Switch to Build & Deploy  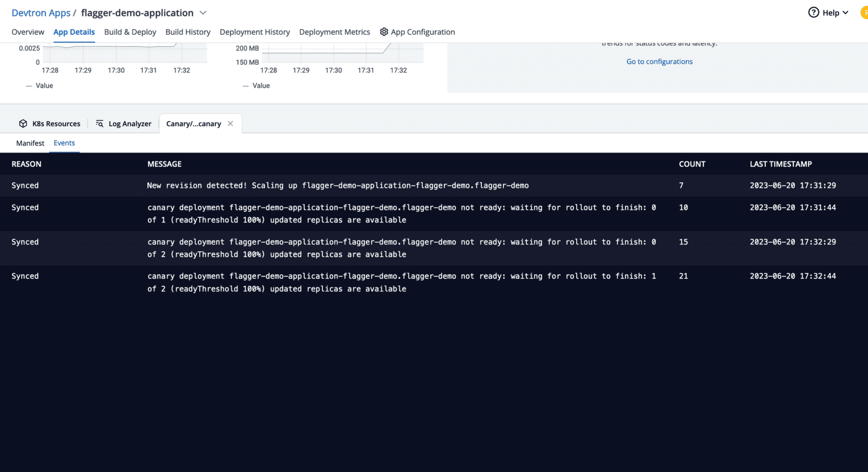130,32
